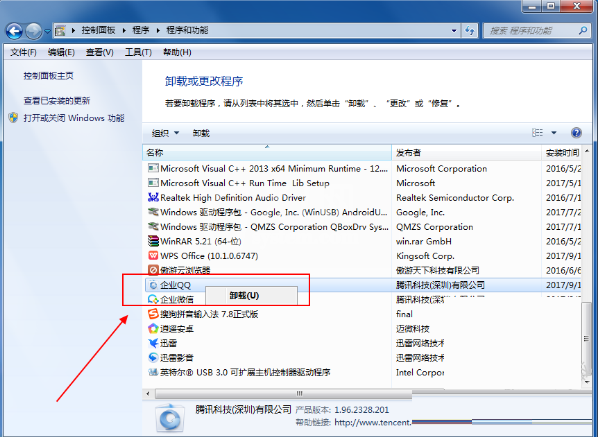Click the 迅雷 bird icon
599x437 pixels.
153,343
